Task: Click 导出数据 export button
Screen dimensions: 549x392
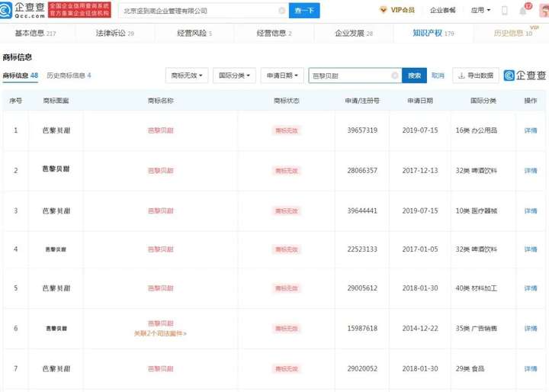Action: (476, 76)
